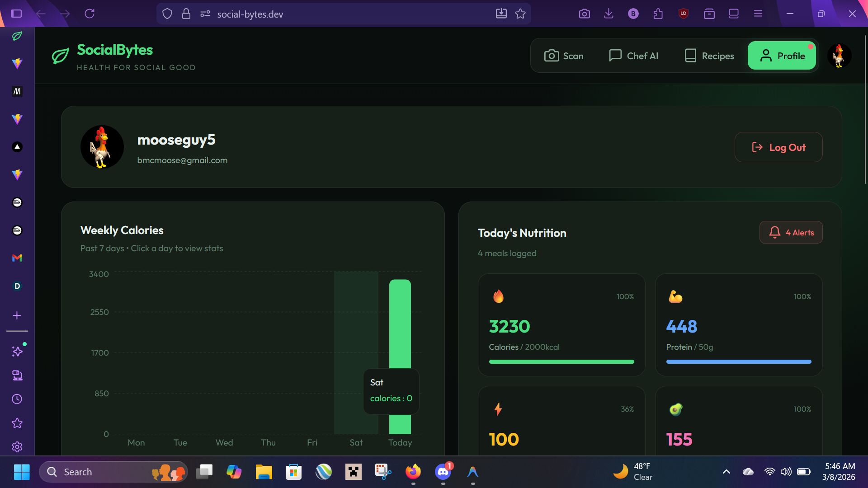Open Gmail from the sidebar
The height and width of the screenshot is (488, 868).
tap(17, 258)
